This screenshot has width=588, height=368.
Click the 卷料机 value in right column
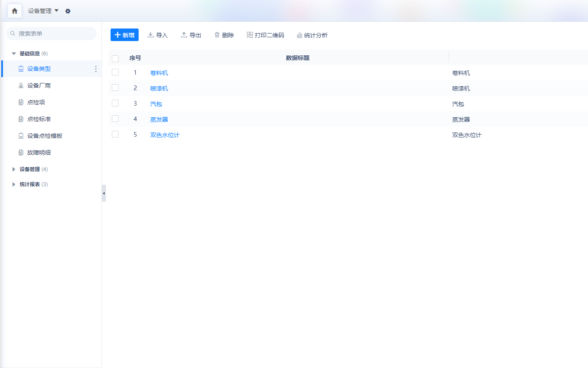click(x=461, y=73)
